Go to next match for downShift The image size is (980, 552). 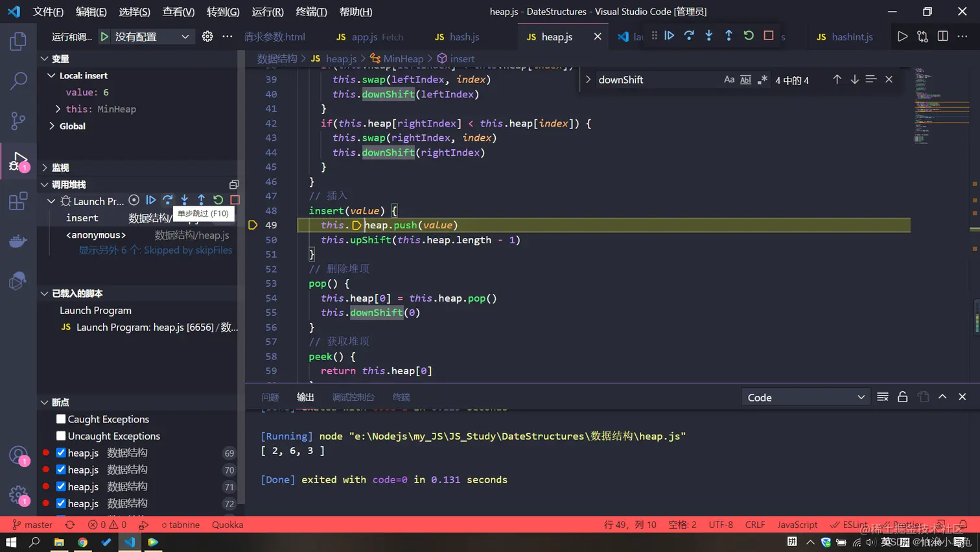coord(854,80)
